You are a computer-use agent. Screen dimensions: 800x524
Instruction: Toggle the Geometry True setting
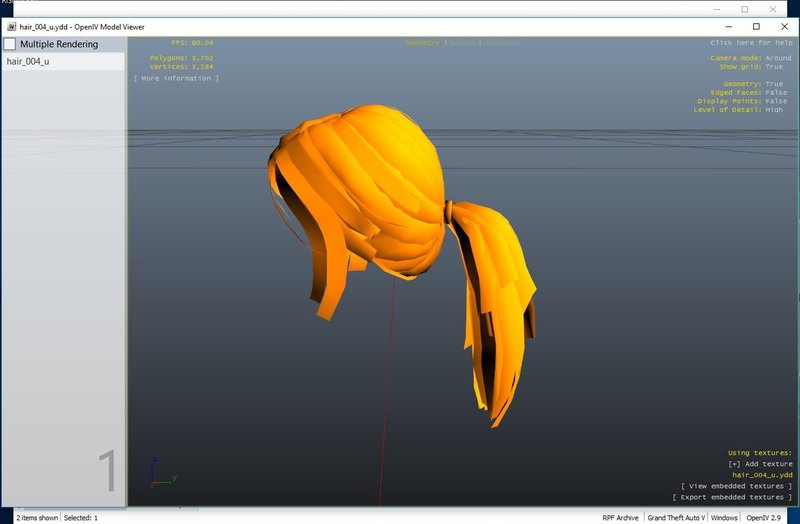pyautogui.click(x=773, y=84)
